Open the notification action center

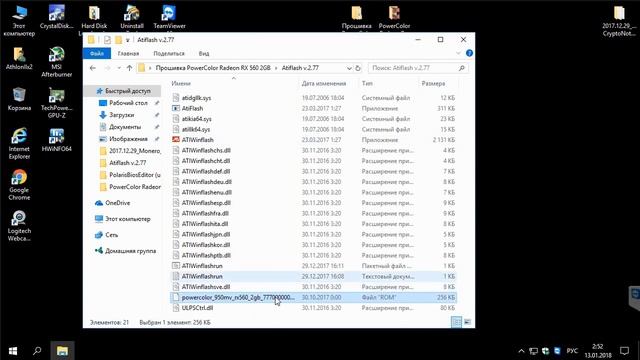click(624, 351)
